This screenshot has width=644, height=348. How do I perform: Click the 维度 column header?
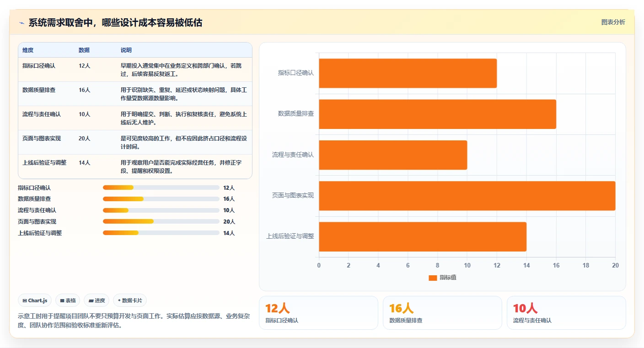28,50
